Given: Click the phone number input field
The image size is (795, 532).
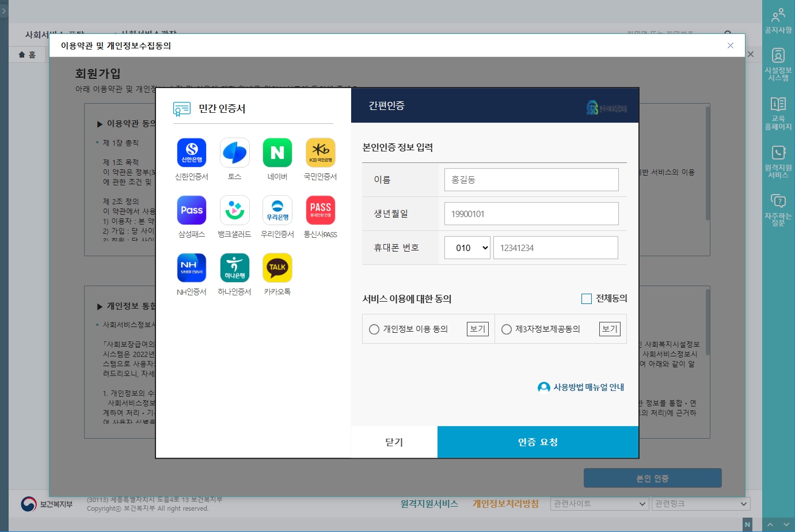Looking at the screenshot, I should click(556, 248).
